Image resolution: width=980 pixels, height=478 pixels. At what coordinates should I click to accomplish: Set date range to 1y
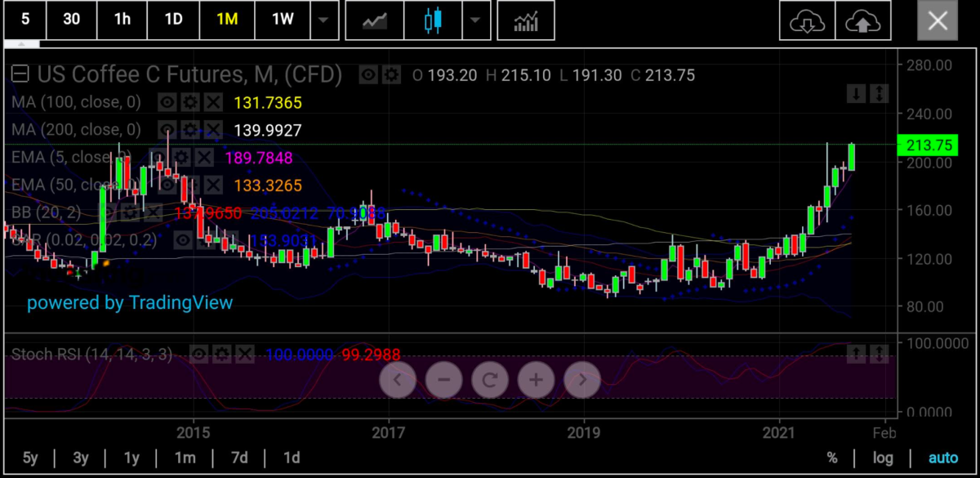(x=131, y=458)
